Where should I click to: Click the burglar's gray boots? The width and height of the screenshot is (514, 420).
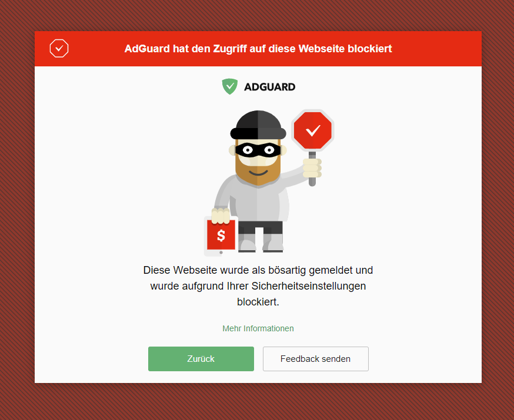pos(261,242)
